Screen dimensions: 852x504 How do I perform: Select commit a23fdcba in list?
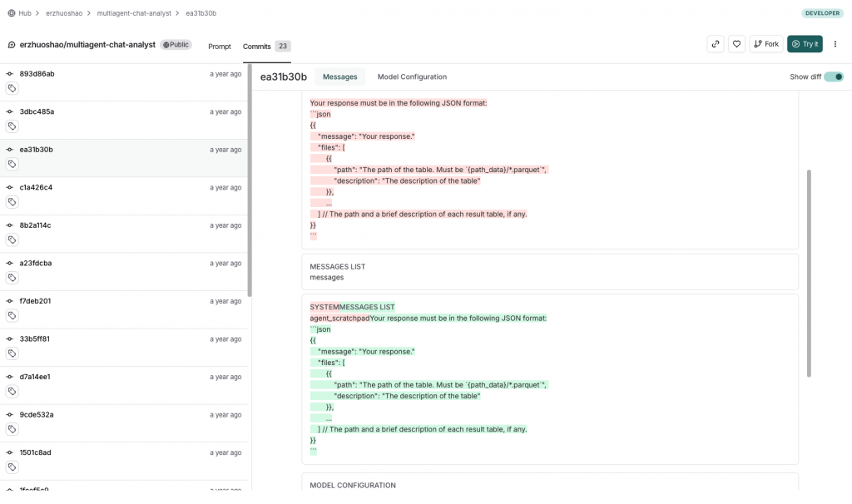point(123,272)
